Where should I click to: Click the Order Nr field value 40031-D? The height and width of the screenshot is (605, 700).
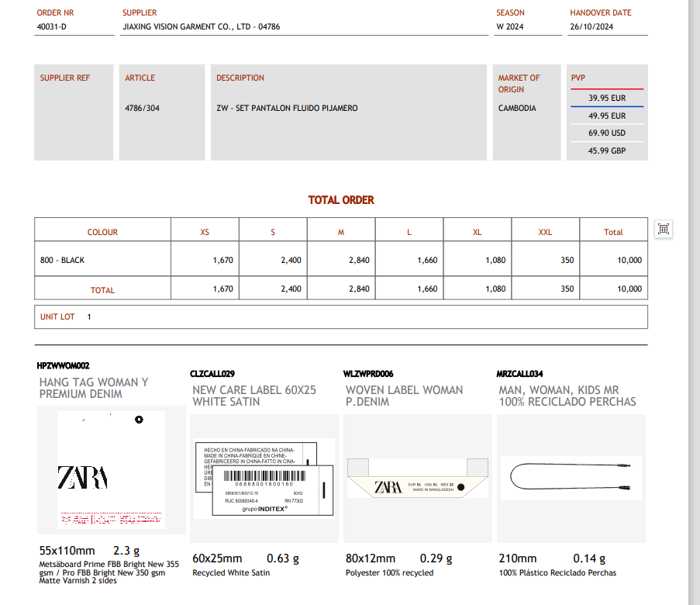pyautogui.click(x=52, y=26)
